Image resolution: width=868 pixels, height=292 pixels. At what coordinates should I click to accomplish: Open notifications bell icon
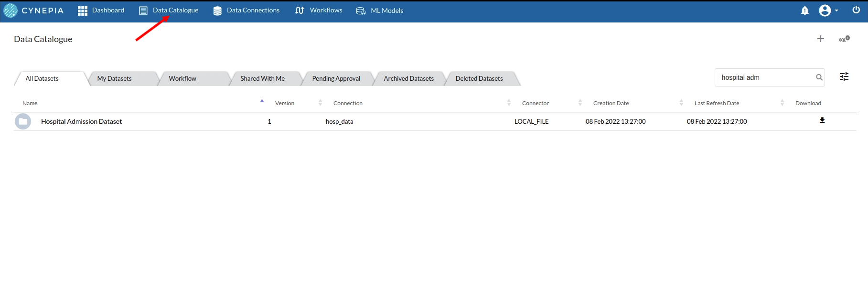coord(805,11)
